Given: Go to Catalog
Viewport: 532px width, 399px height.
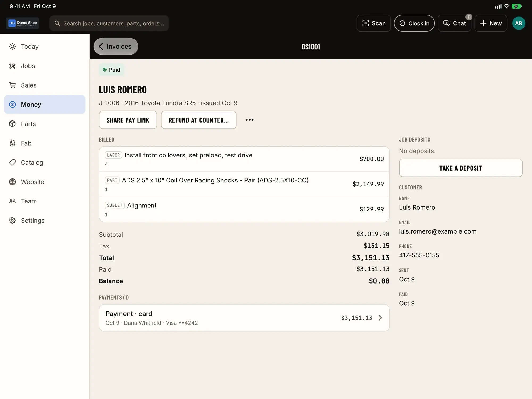Looking at the screenshot, I should tap(45, 163).
